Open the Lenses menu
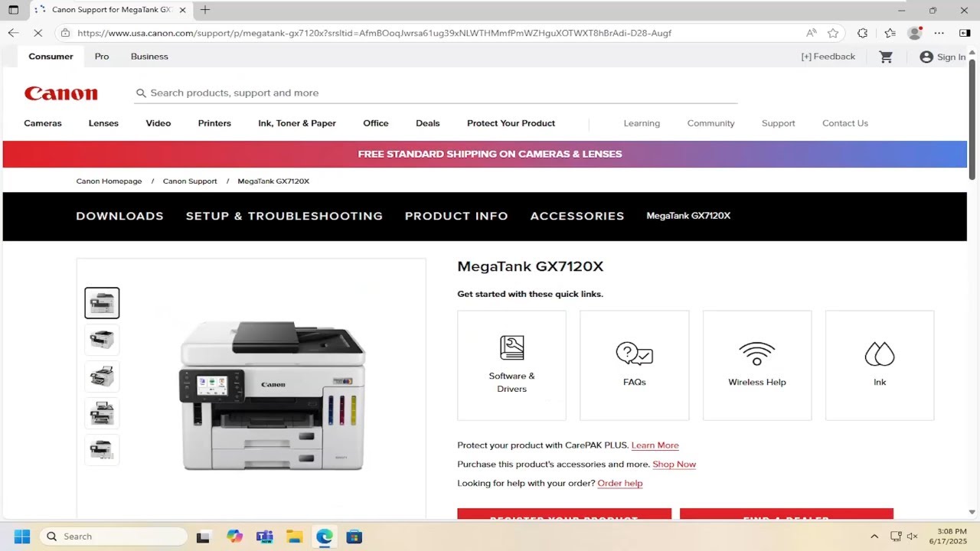980x551 pixels. coord(103,123)
